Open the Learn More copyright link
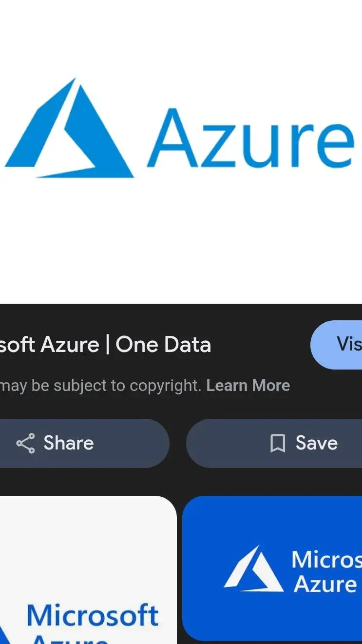Screen dimensions: 362x644 pyautogui.click(x=248, y=386)
